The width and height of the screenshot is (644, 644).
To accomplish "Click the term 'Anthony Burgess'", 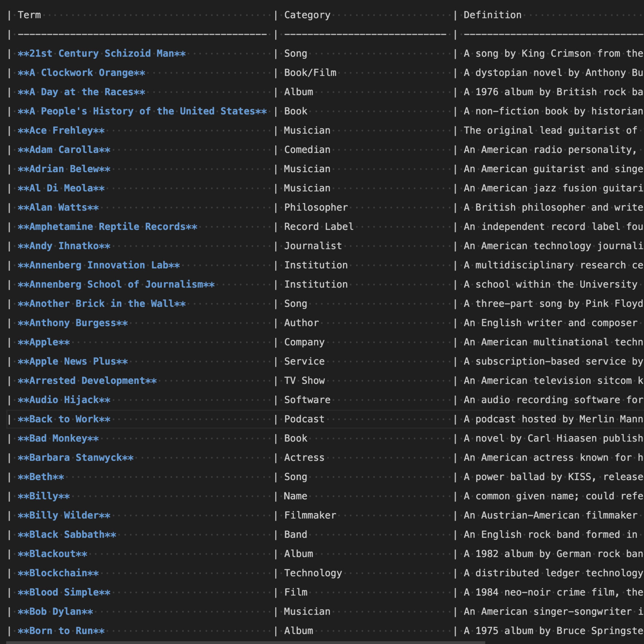I will [x=73, y=323].
